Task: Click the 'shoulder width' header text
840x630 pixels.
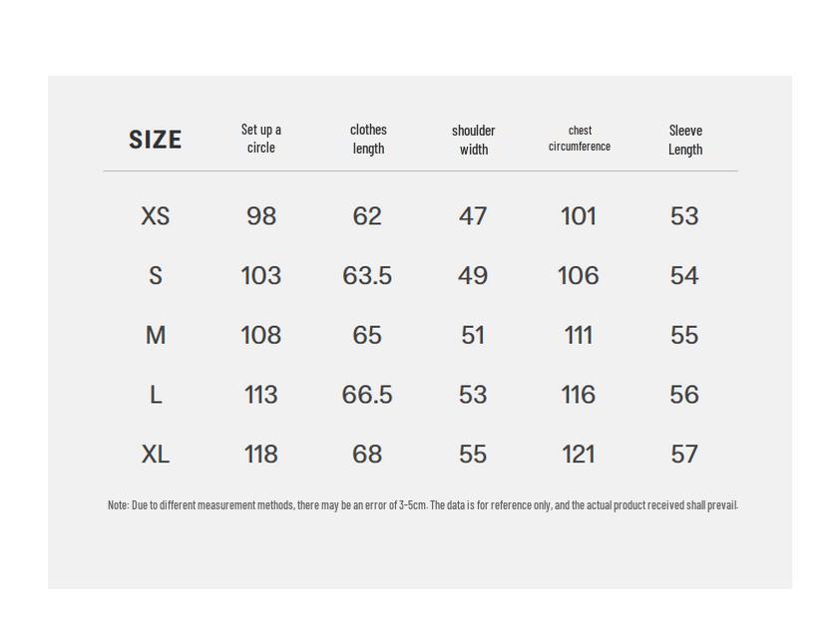Action: [473, 140]
